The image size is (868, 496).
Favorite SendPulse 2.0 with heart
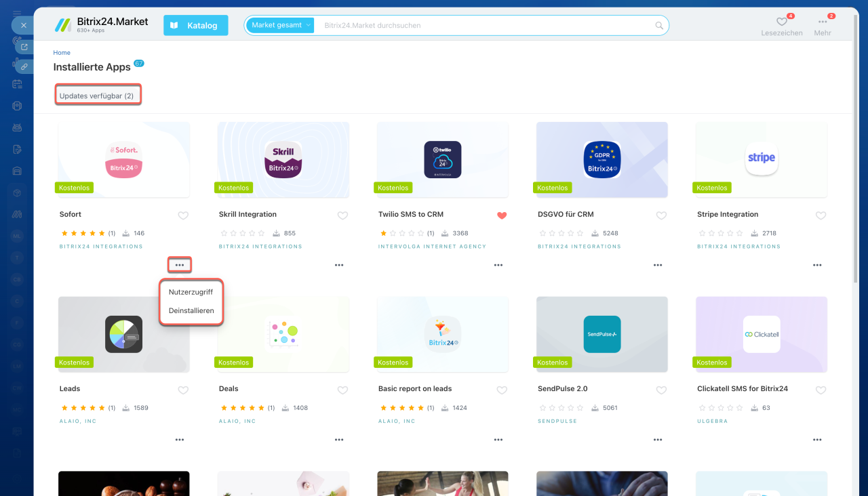click(x=661, y=390)
